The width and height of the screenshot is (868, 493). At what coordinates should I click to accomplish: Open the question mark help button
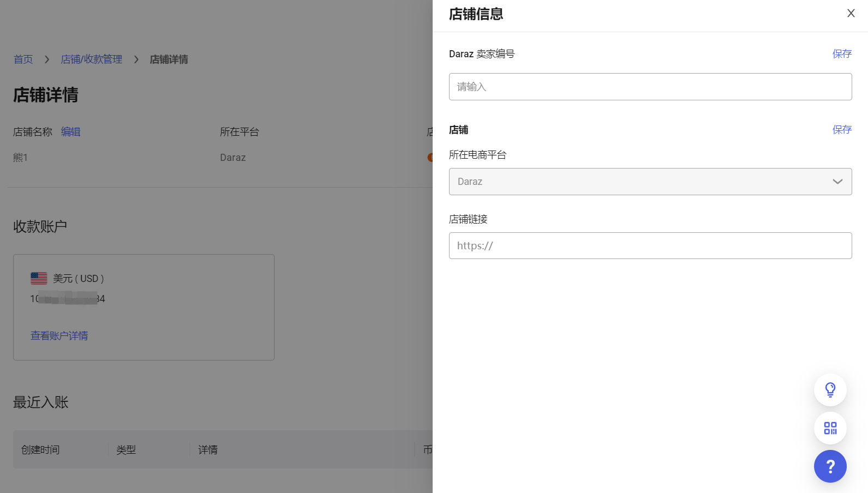tap(830, 466)
